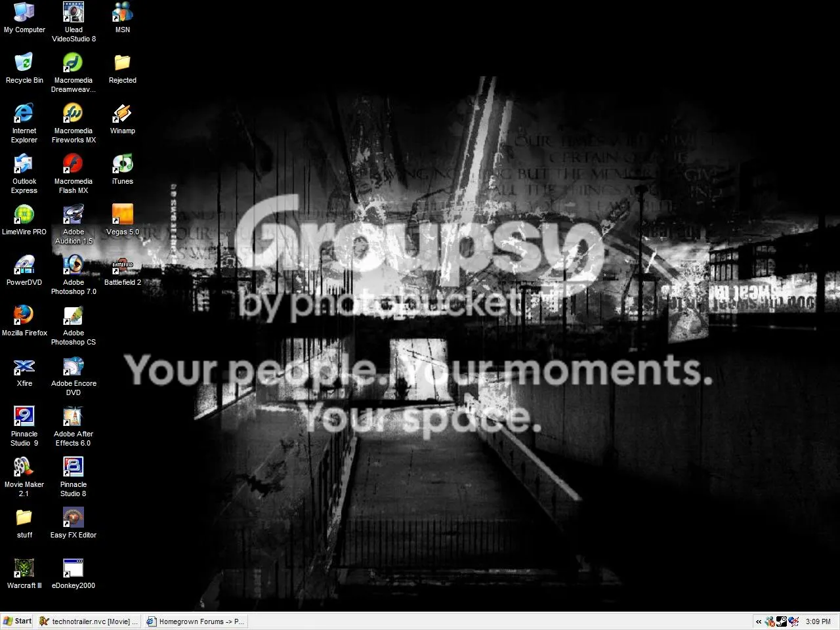Select the Vegas 5.0 shortcut
This screenshot has height=630, width=840.
point(123,220)
